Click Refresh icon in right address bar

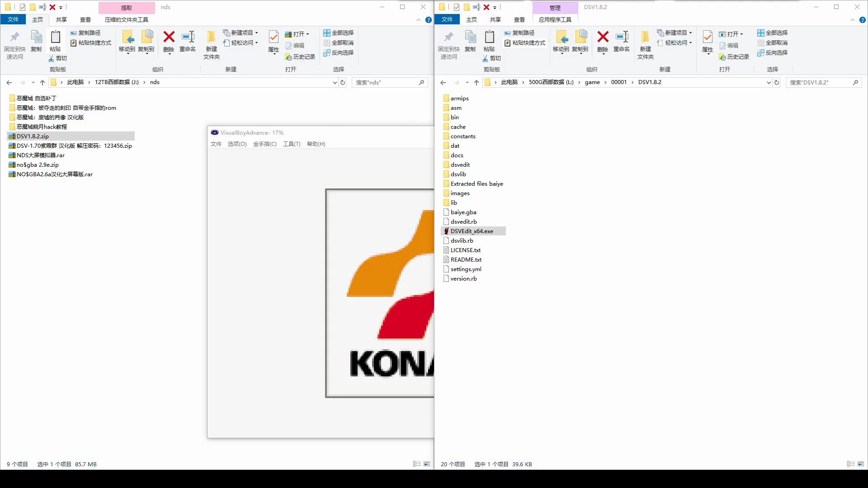777,82
